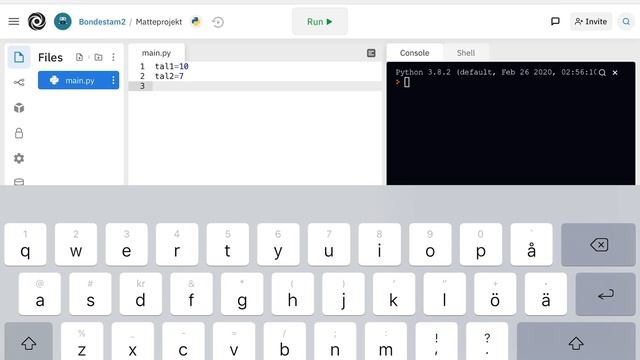Switch to the Console tab
Screen dimensions: 640x360
(414, 53)
